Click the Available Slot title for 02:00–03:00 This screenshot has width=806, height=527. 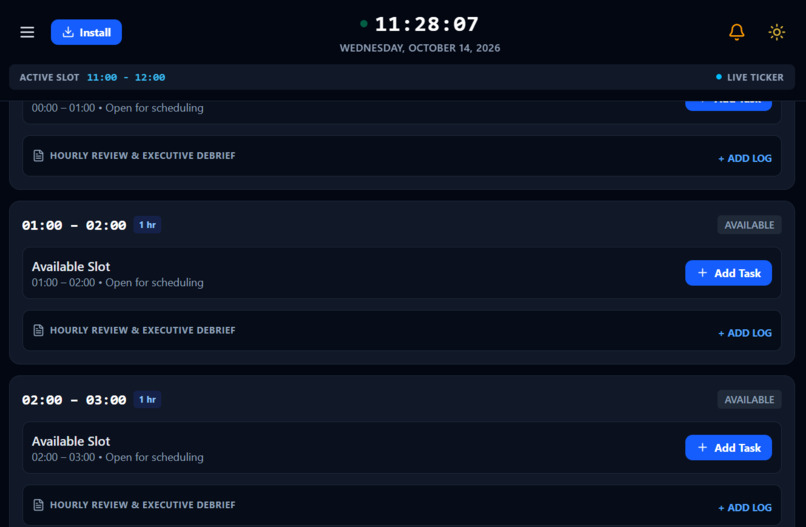[71, 442]
